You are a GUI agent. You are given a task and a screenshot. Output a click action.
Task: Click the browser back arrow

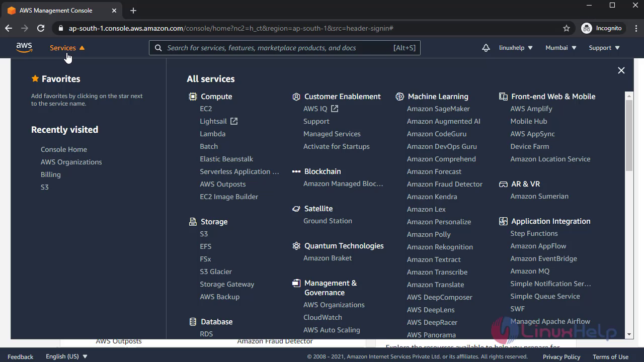click(9, 28)
